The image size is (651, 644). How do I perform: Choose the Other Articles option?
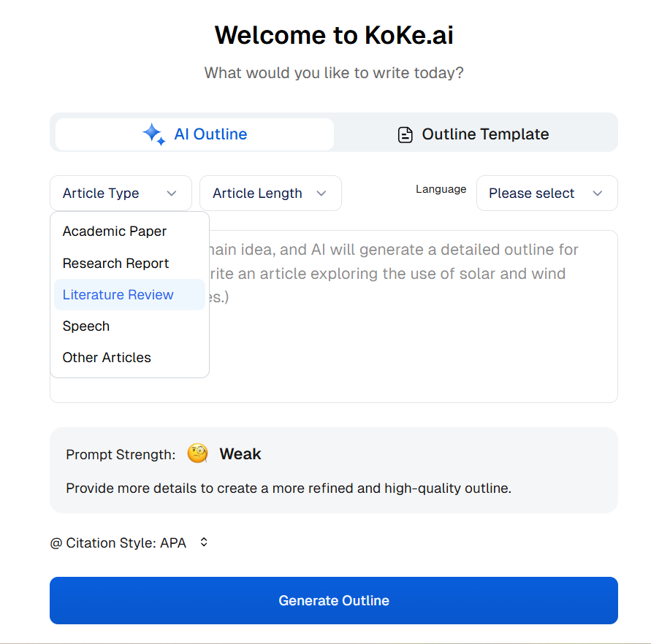107,358
